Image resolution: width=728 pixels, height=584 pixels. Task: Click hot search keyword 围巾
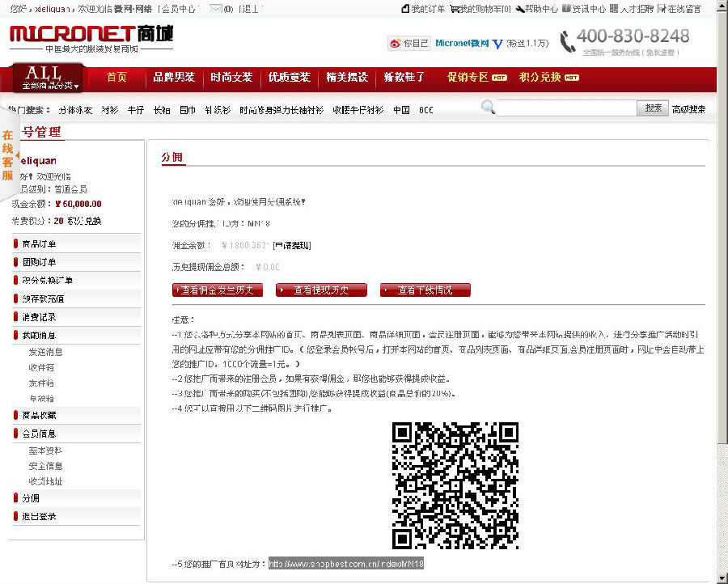(188, 110)
